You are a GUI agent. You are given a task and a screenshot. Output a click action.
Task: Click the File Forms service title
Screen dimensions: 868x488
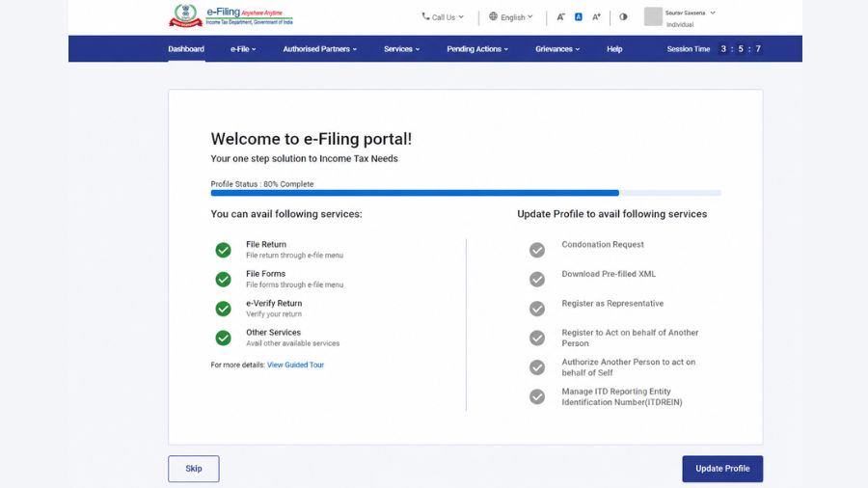pyautogui.click(x=266, y=273)
